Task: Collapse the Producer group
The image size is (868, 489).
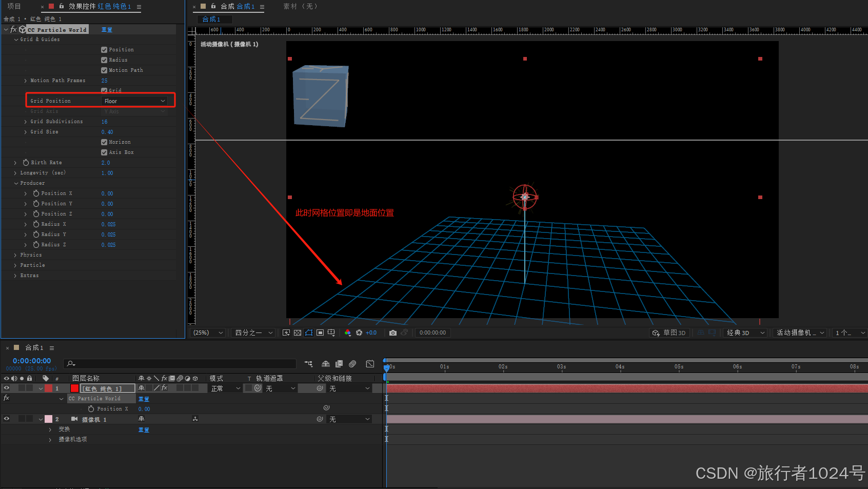Action: click(16, 183)
